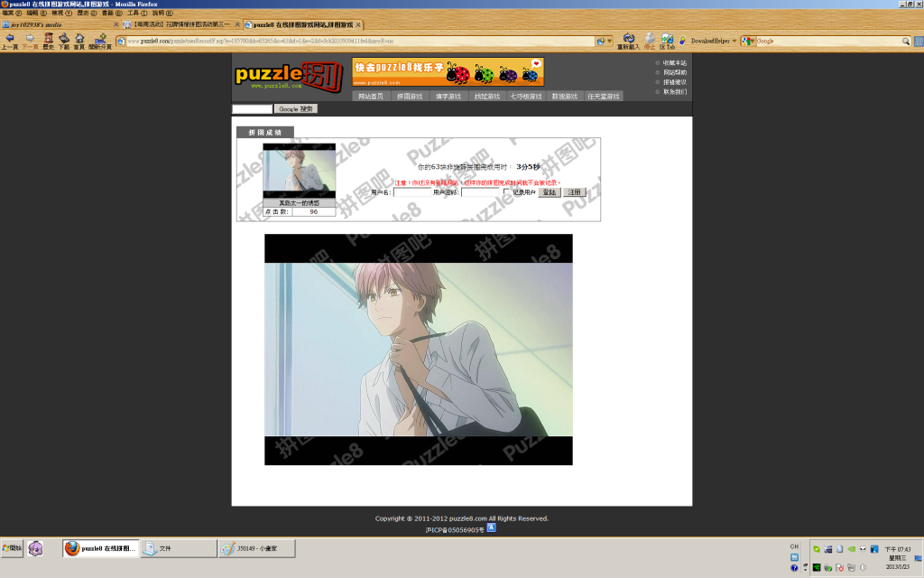Open the first menu bar item 檔案

click(x=12, y=13)
